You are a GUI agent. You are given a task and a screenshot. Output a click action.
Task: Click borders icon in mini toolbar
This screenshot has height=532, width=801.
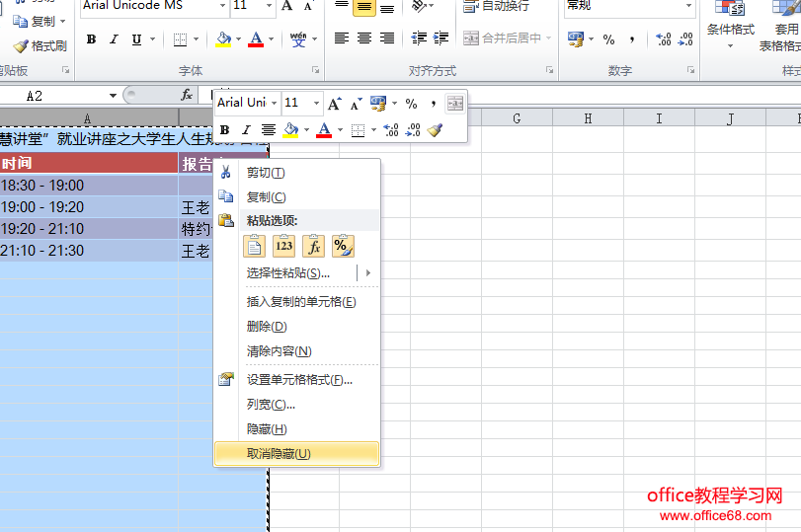click(359, 130)
